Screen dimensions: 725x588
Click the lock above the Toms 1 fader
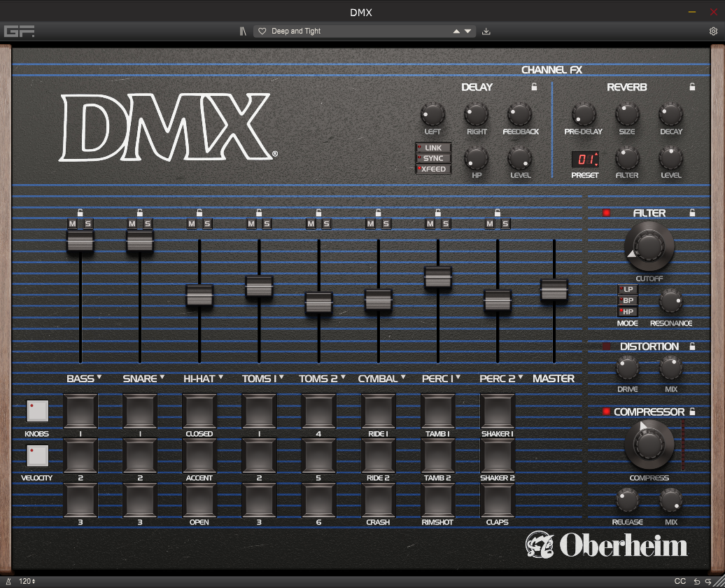pyautogui.click(x=259, y=213)
